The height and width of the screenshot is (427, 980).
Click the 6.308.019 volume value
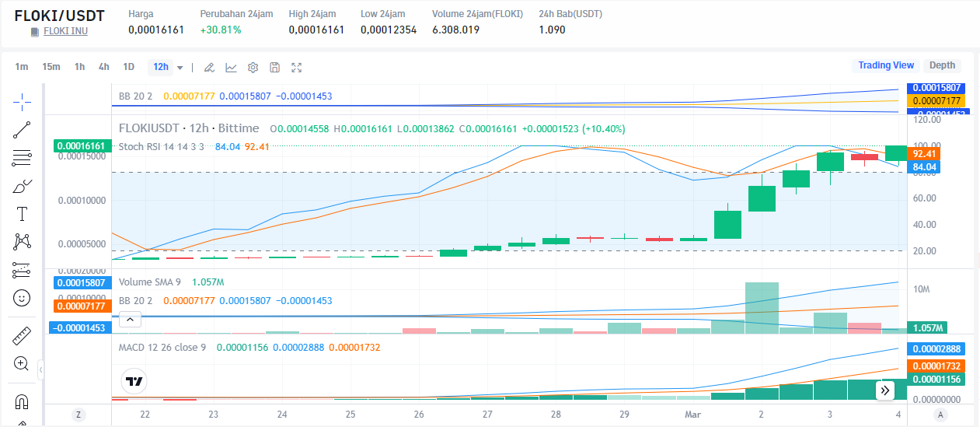coord(455,30)
